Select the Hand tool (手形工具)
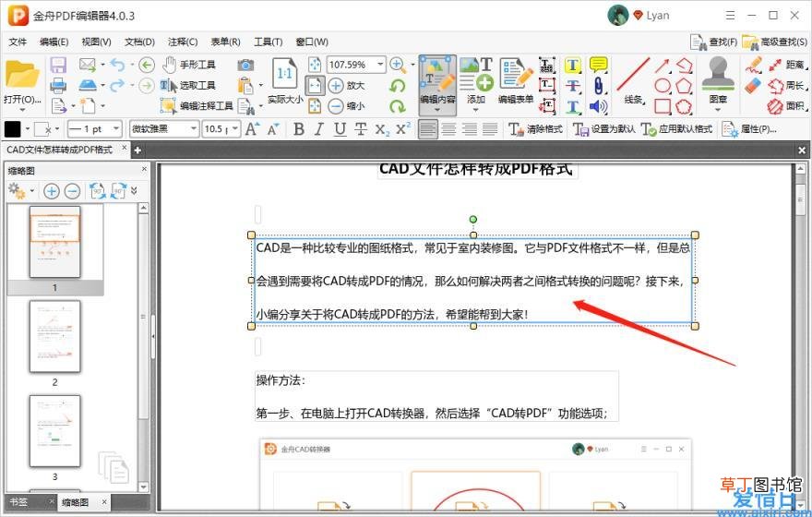This screenshot has width=812, height=517. pyautogui.click(x=189, y=65)
